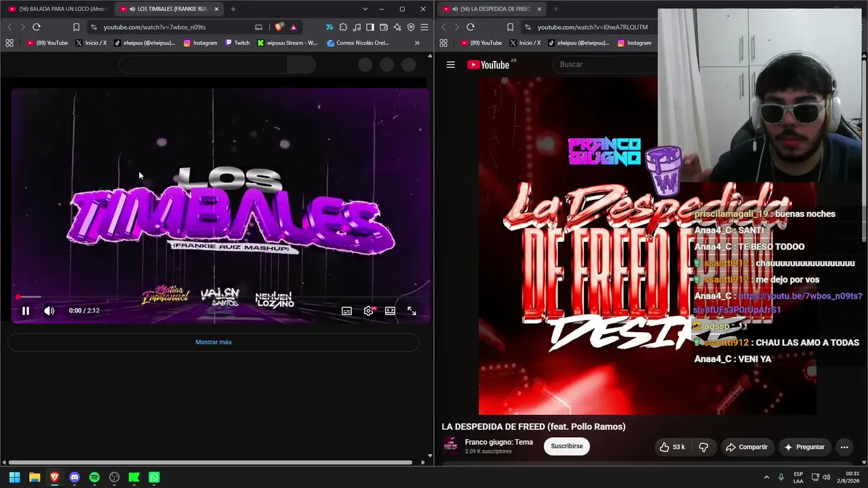Open Los Timbales video settings gear
This screenshot has width=868, height=488.
click(368, 310)
